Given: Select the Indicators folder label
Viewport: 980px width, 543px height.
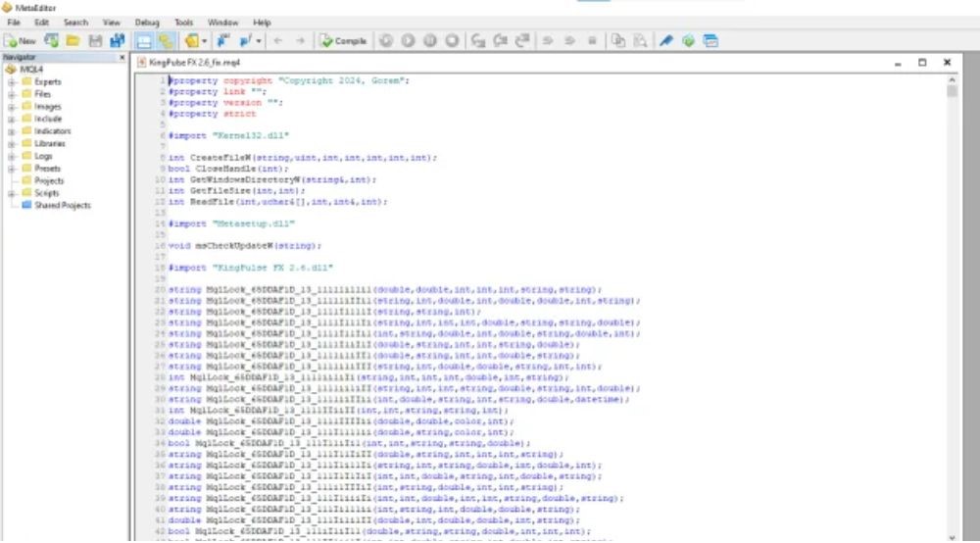Looking at the screenshot, I should point(53,131).
